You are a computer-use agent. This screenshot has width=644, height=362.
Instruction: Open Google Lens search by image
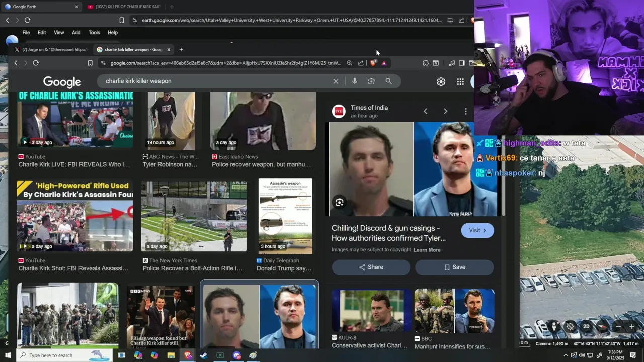pyautogui.click(x=371, y=81)
